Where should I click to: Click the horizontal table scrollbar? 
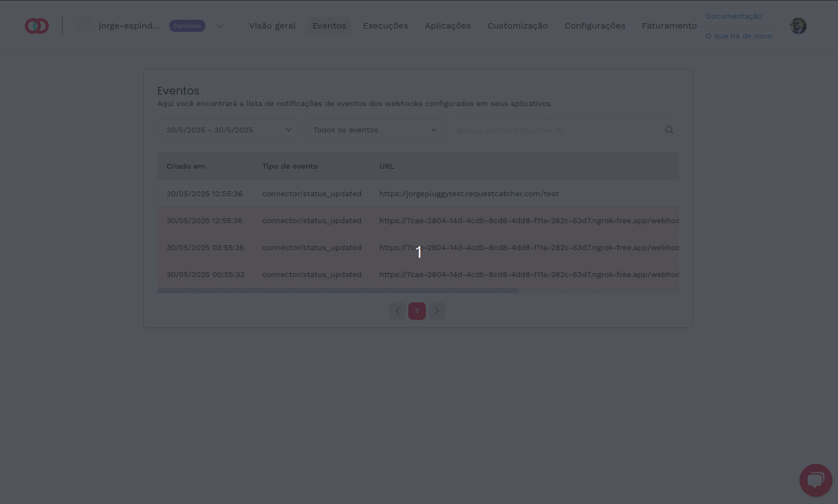click(338, 291)
